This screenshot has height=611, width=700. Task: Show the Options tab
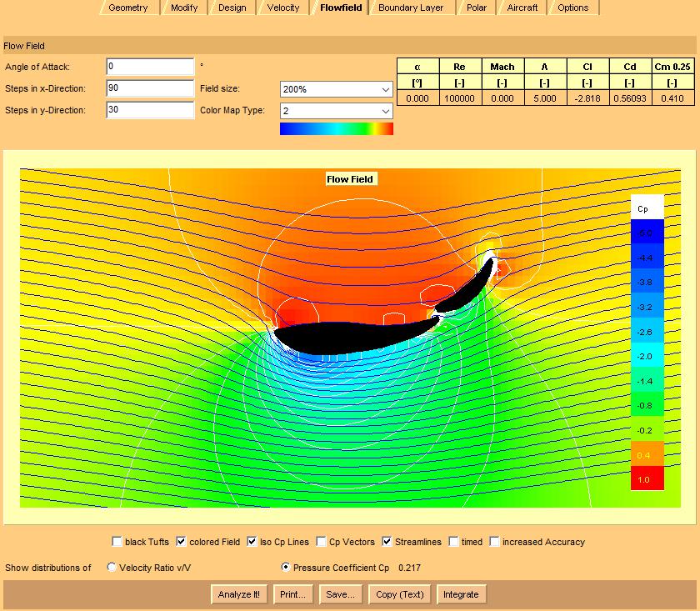tap(572, 8)
